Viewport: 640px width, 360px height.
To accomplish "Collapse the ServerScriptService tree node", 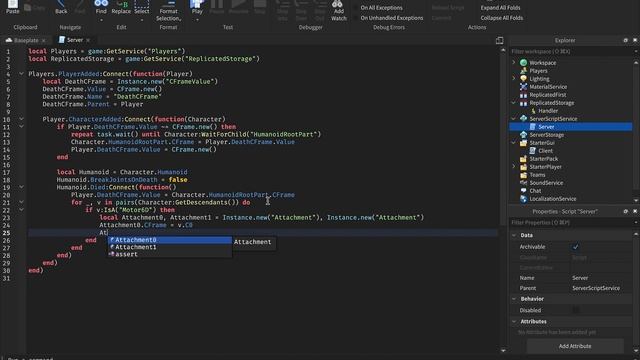I will 514,119.
